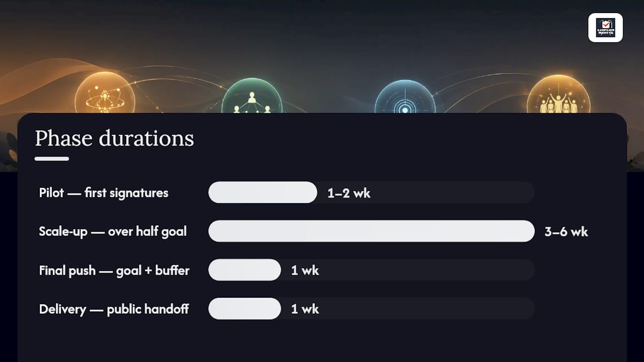The height and width of the screenshot is (362, 644).
Task: Click the filled Final push duration bar
Action: click(x=245, y=270)
